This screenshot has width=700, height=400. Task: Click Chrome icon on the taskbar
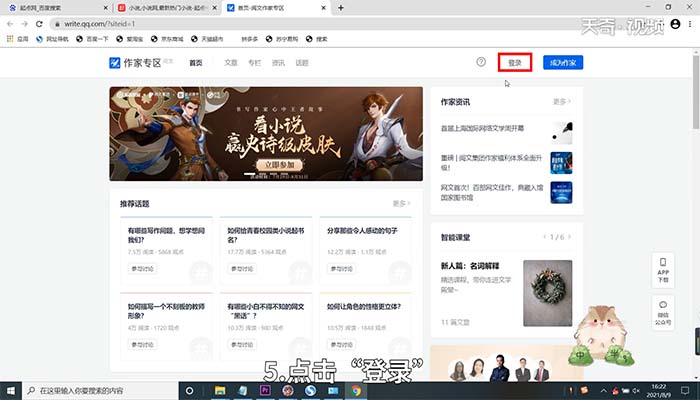pyautogui.click(x=356, y=391)
